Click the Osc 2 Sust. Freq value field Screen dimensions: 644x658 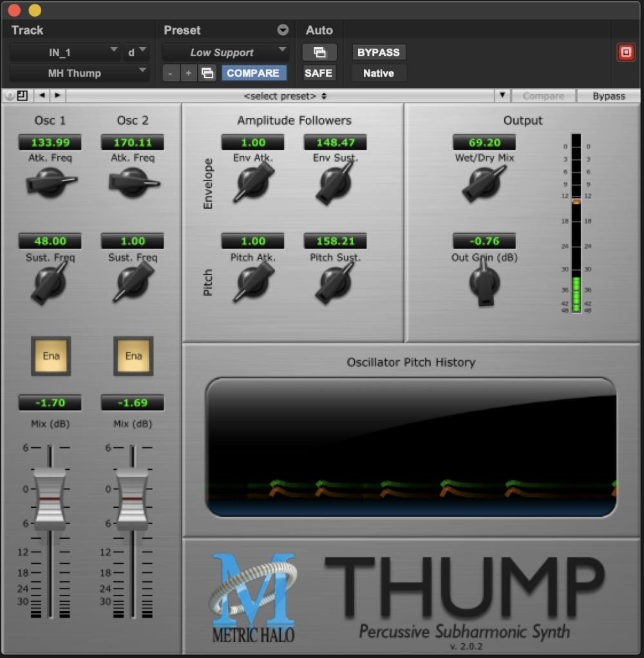[x=133, y=241]
